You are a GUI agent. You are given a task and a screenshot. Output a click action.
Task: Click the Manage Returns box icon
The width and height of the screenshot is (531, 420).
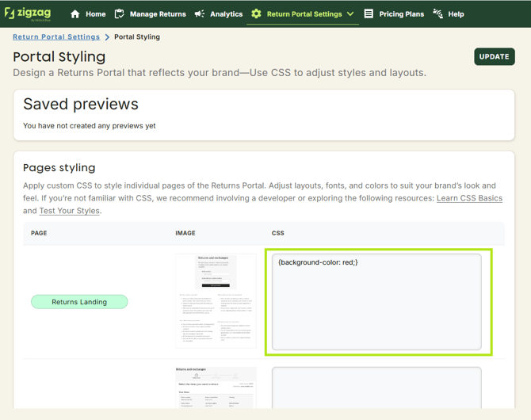(x=120, y=14)
